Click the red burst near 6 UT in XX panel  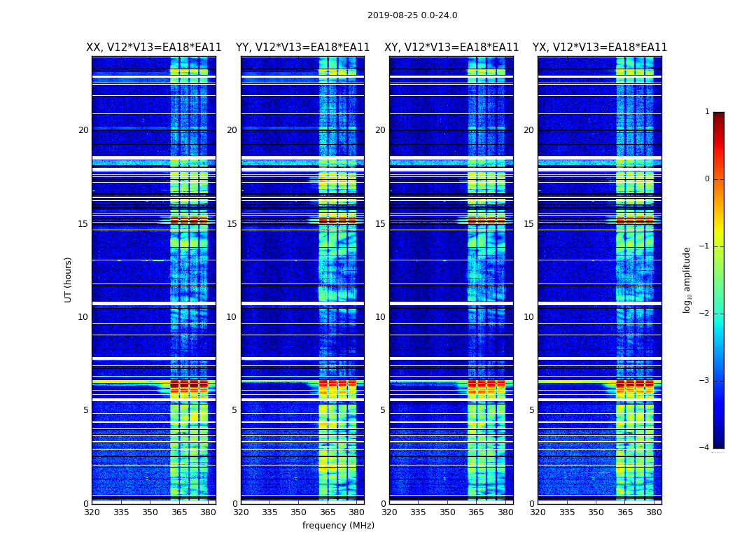click(x=189, y=386)
